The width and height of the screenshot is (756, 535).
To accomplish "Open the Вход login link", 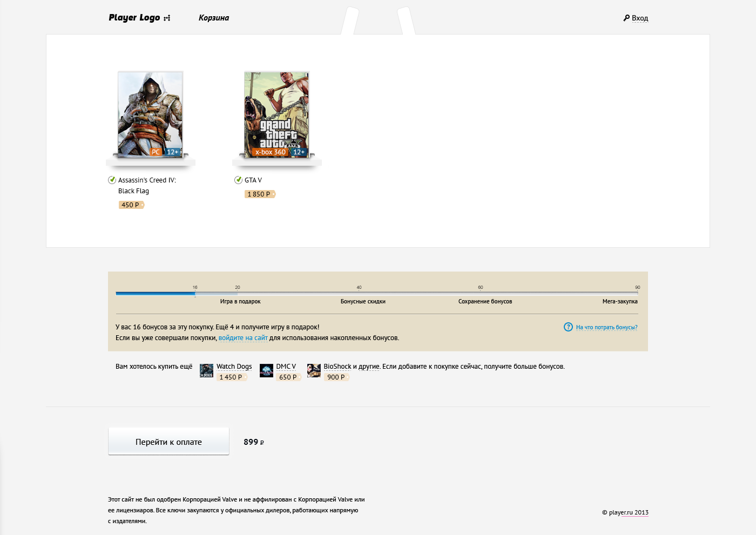I will pyautogui.click(x=640, y=18).
